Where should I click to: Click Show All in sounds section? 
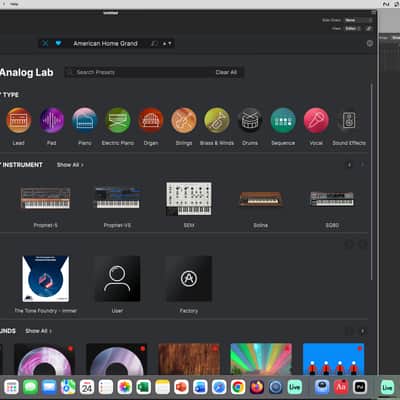[x=38, y=331]
